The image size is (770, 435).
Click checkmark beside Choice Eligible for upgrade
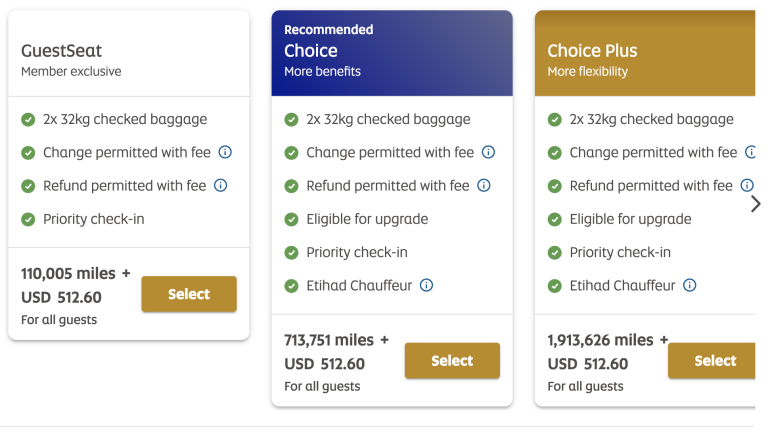[292, 220]
